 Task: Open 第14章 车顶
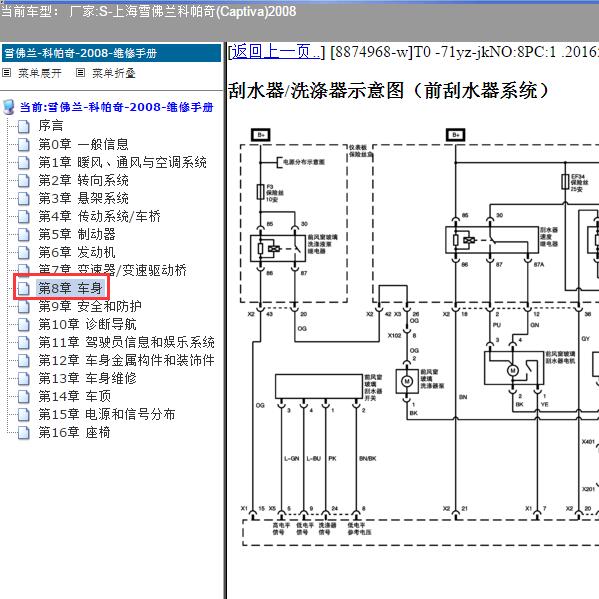(74, 396)
